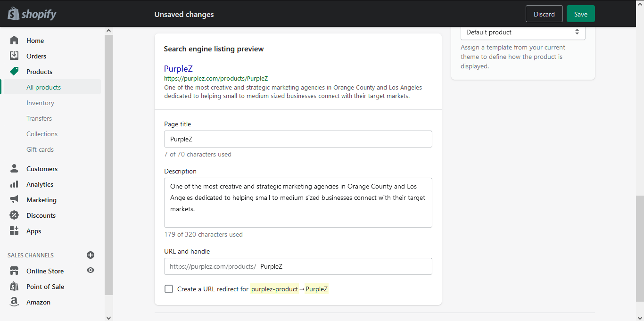
Task: Open Discounts using the discount icon
Action: 15,215
